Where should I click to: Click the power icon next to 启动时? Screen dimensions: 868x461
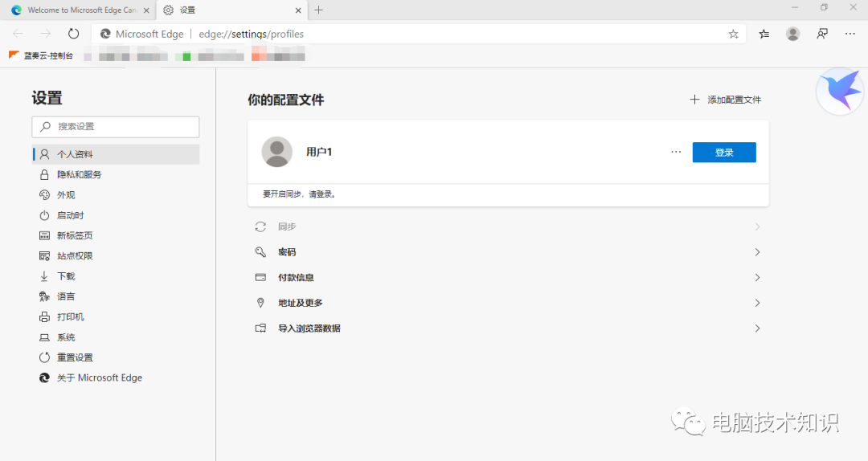coord(44,215)
